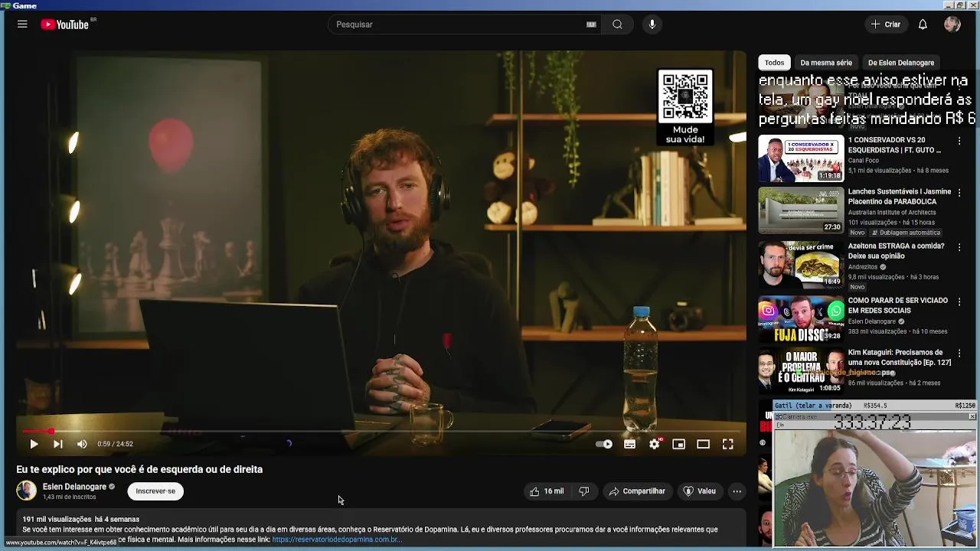Image resolution: width=980 pixels, height=551 pixels.
Task: Open options menu for Lanches Sustentáveis video
Action: tap(959, 193)
